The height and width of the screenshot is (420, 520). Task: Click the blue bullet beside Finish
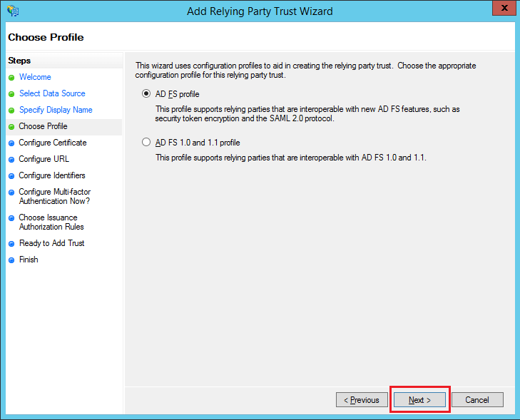coord(11,260)
